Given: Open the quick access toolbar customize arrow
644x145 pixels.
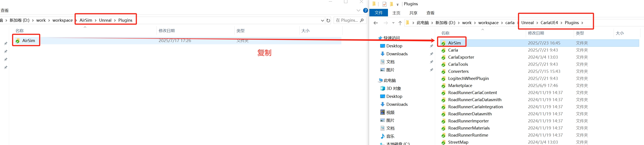Looking at the screenshot, I should [x=397, y=4].
